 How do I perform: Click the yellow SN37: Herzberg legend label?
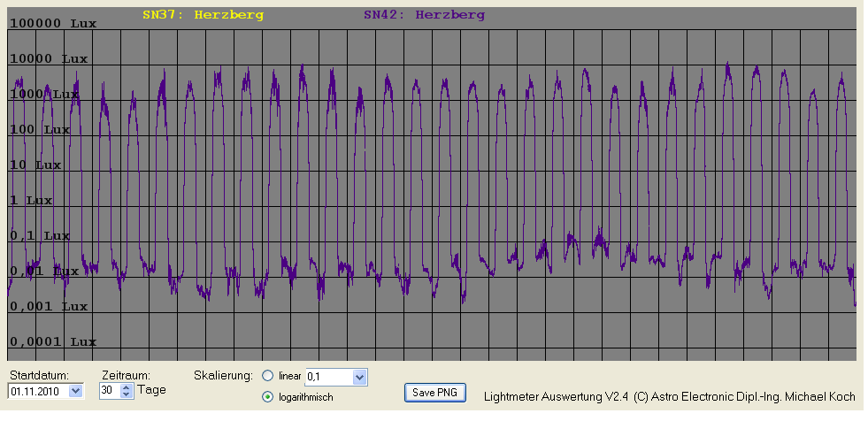pyautogui.click(x=203, y=15)
